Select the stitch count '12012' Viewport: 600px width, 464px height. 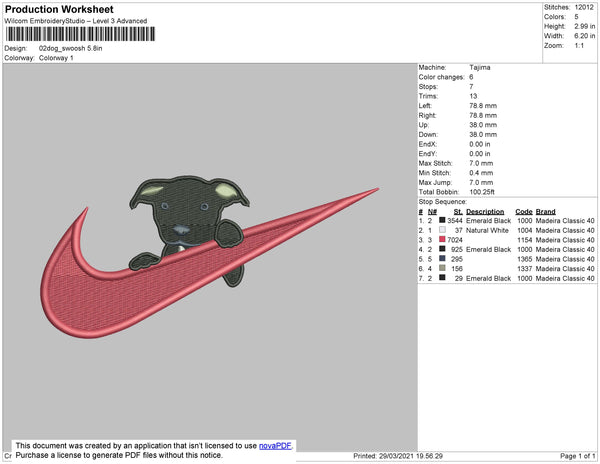[584, 7]
